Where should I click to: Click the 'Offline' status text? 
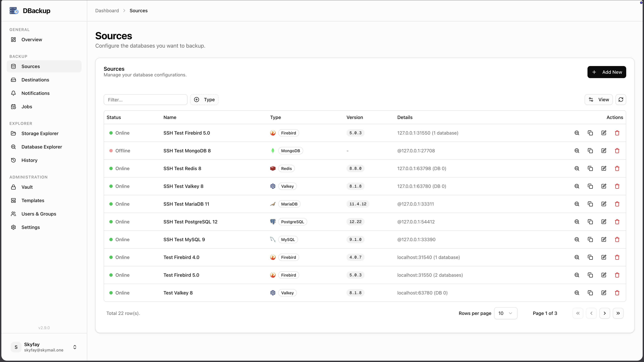coord(123,151)
